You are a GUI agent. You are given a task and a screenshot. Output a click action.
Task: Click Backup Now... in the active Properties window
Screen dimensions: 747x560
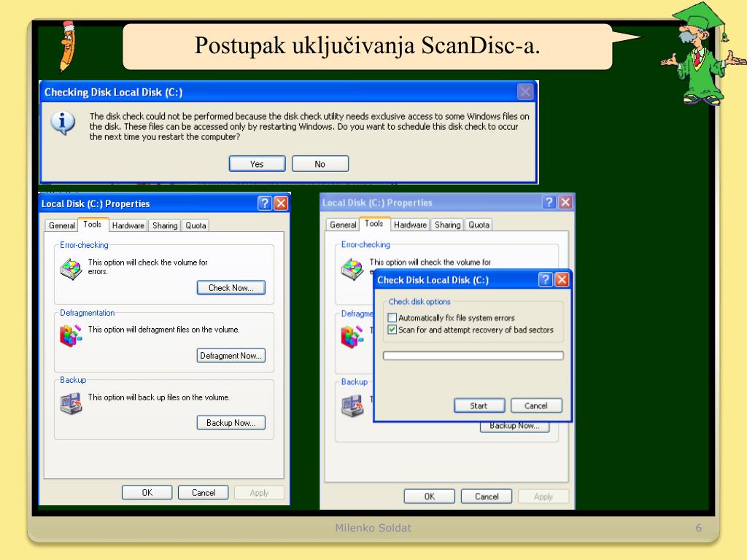point(231,423)
